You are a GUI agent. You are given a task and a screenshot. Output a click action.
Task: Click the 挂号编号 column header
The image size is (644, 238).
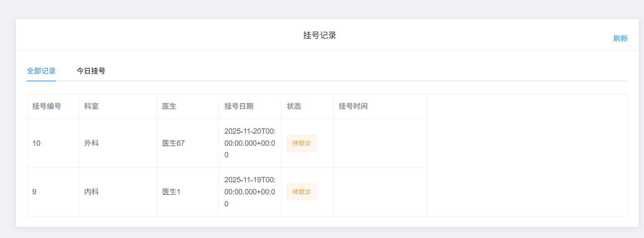coord(47,106)
